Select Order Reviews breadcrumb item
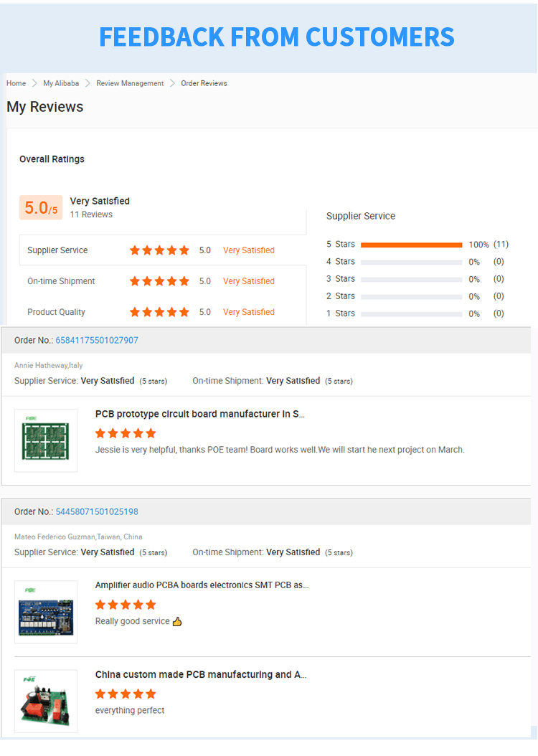 click(204, 83)
